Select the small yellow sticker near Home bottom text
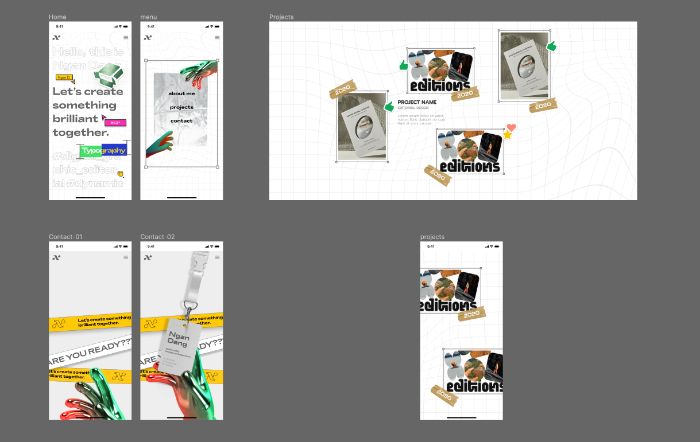This screenshot has height=442, width=700. click(x=120, y=174)
